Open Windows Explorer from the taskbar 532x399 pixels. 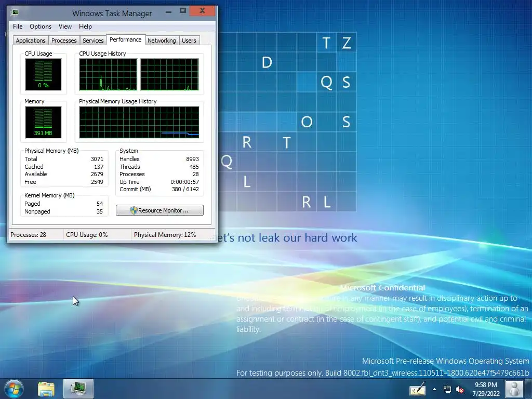[46, 389]
